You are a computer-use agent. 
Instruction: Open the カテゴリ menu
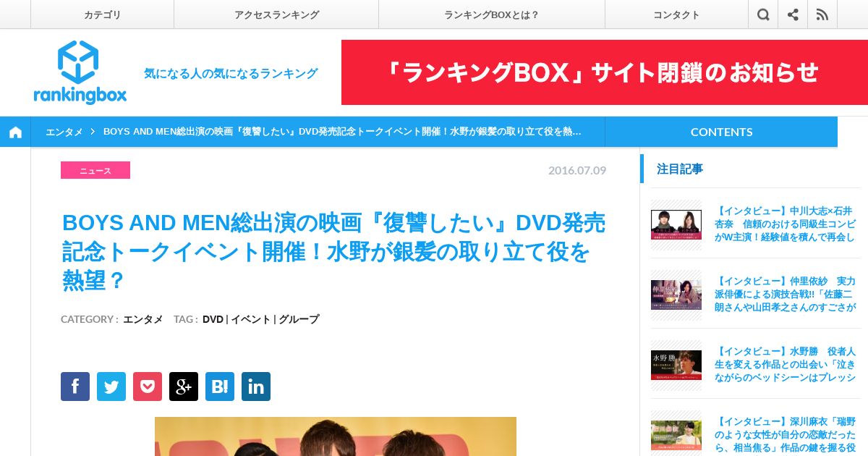coord(102,14)
